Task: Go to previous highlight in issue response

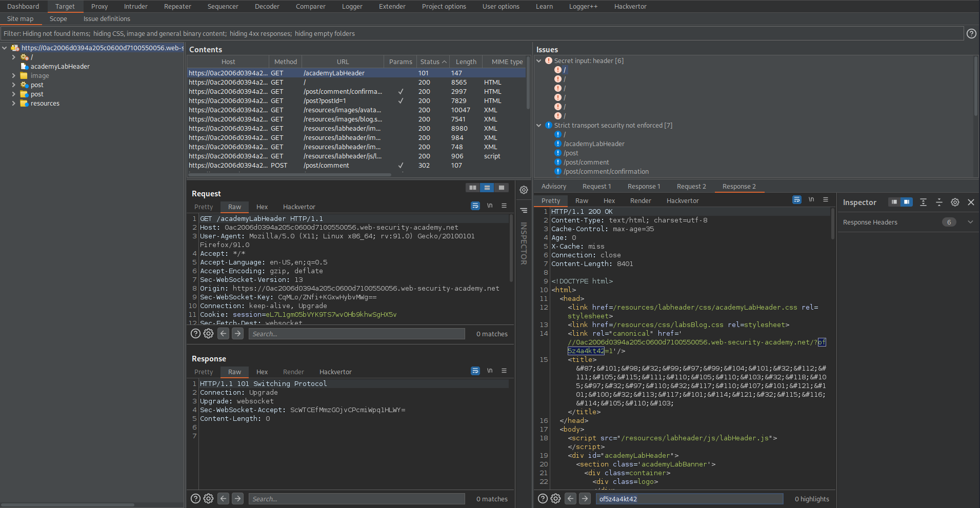Action: pos(570,498)
